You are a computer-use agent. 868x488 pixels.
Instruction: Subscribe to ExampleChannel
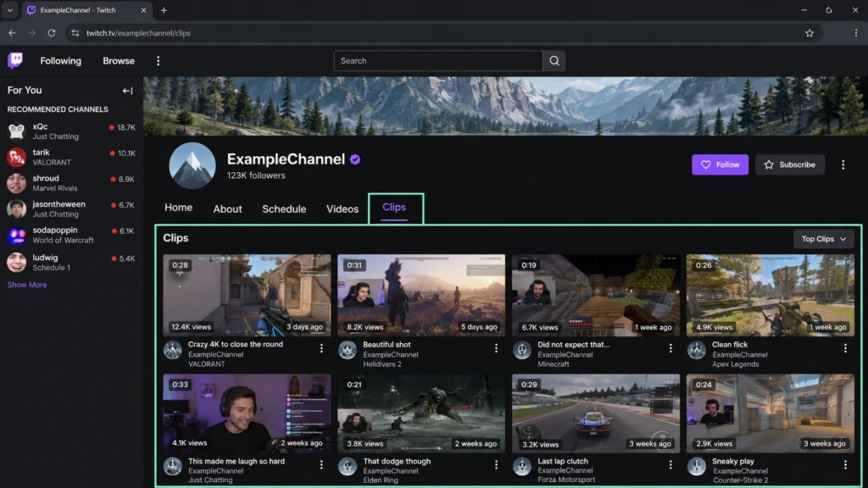click(x=790, y=165)
